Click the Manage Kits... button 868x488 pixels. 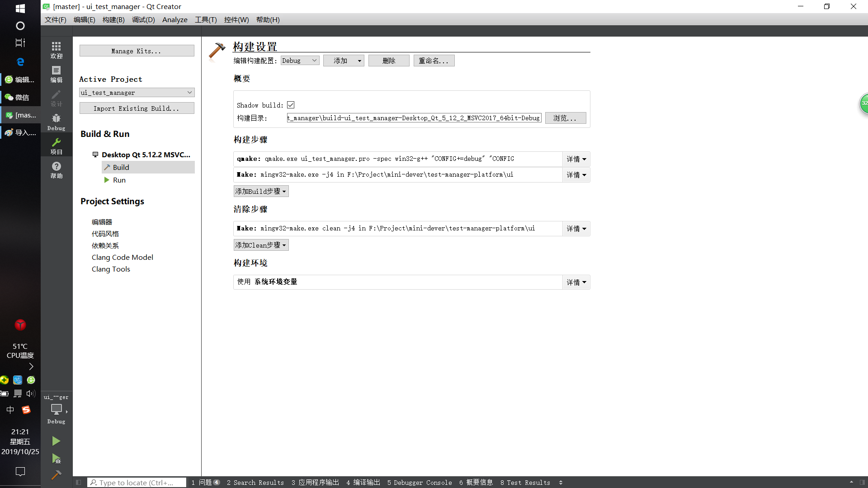[x=137, y=51]
